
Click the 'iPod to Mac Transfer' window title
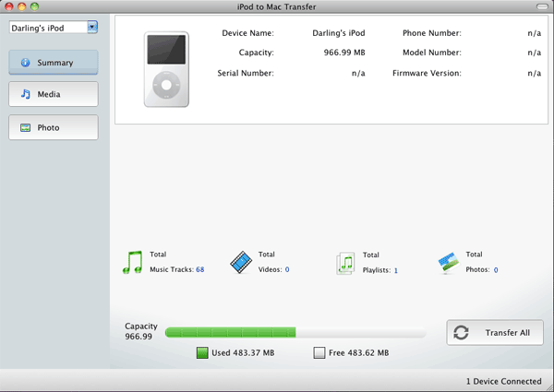point(276,6)
